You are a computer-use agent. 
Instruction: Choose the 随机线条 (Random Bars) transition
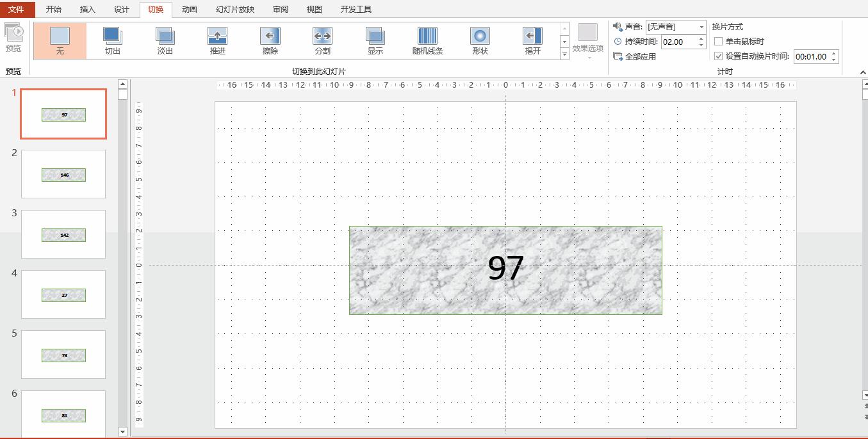[x=427, y=41]
